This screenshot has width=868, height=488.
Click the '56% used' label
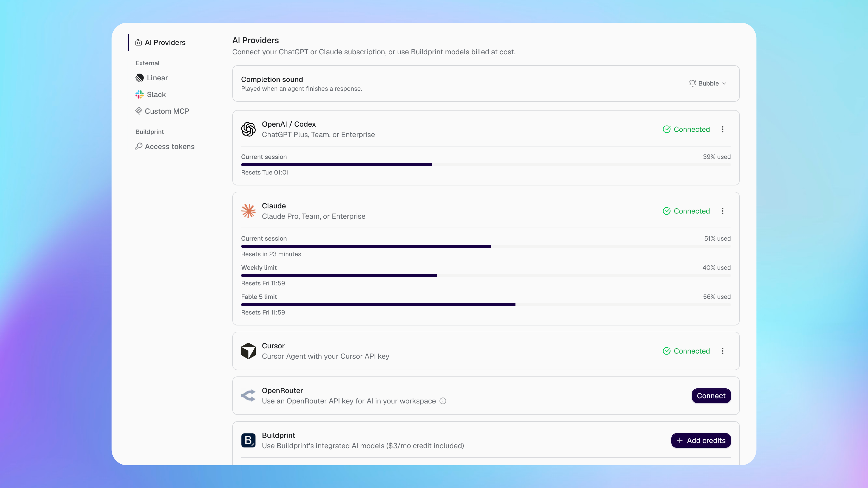(x=717, y=297)
